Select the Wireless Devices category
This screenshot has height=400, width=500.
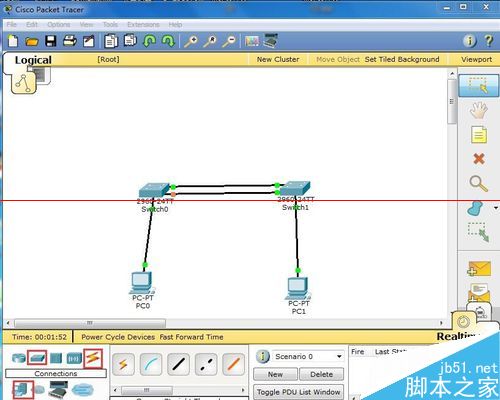click(74, 359)
